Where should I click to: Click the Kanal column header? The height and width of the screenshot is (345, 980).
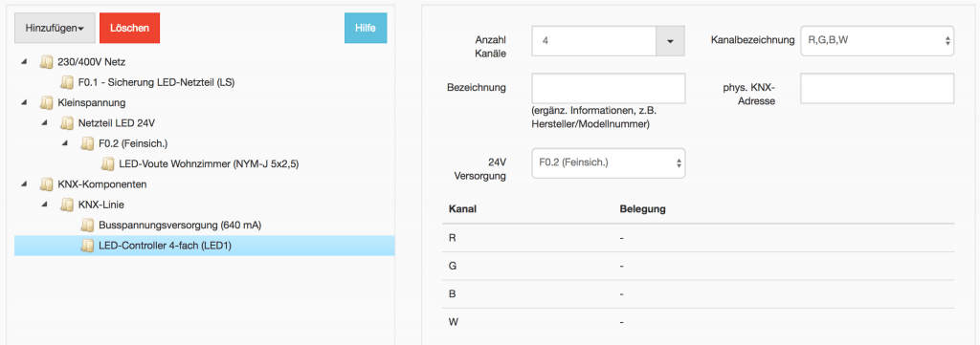click(x=462, y=208)
